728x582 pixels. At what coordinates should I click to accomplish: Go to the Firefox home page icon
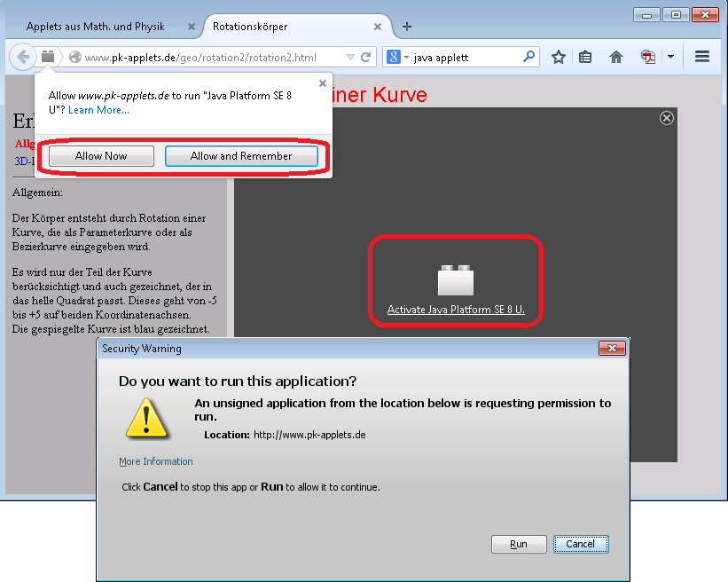click(x=616, y=57)
